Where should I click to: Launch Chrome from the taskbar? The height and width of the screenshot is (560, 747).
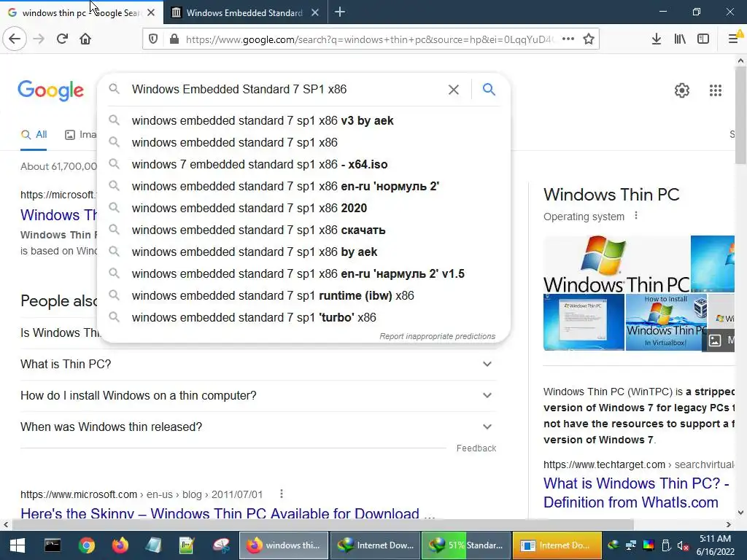(x=86, y=545)
